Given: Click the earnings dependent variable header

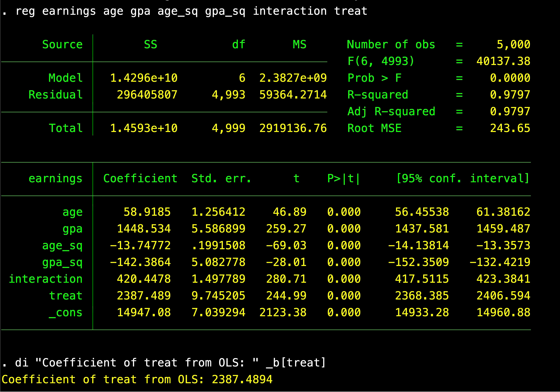Looking at the screenshot, I should 55,179.
